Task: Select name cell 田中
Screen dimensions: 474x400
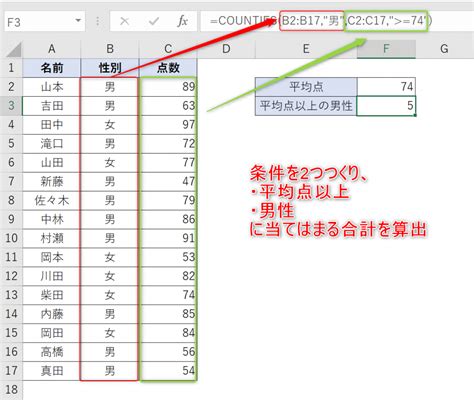Action: pyautogui.click(x=52, y=125)
